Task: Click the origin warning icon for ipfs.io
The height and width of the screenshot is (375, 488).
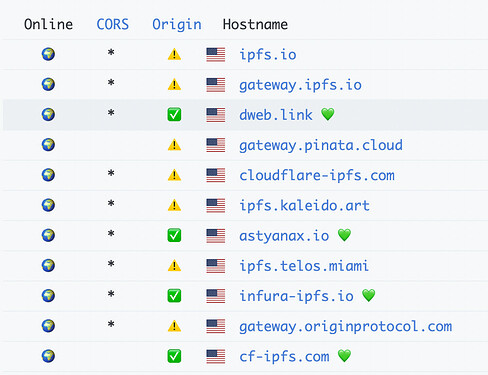Action: click(x=174, y=54)
